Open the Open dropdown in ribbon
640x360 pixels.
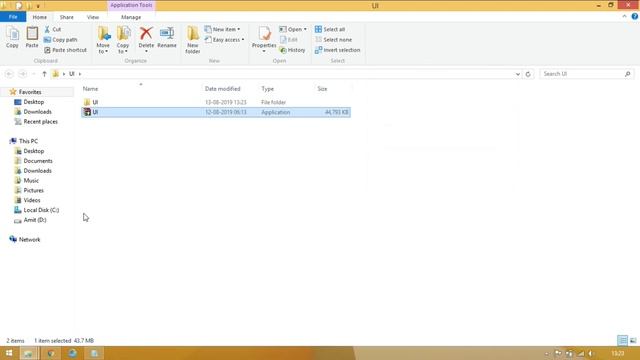click(x=293, y=29)
